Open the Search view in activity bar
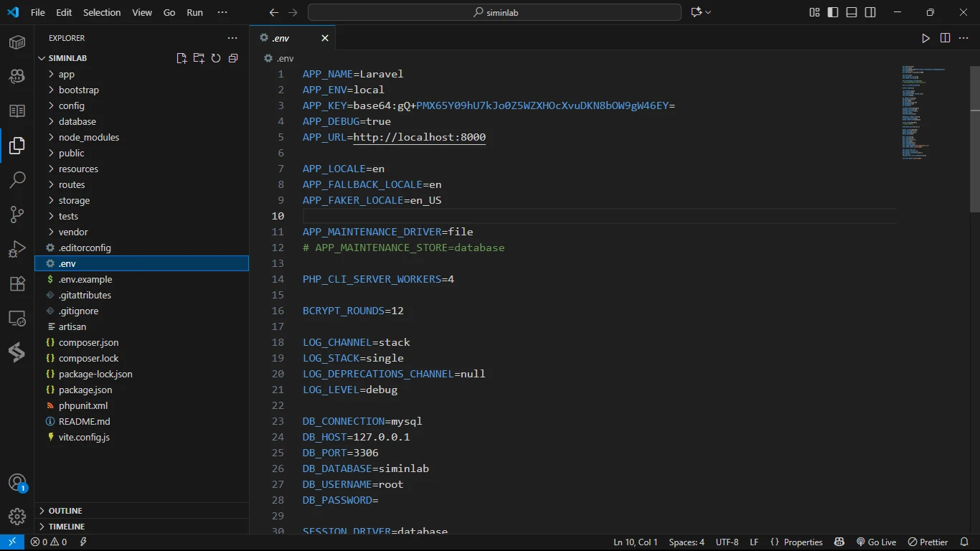Image resolution: width=980 pixels, height=551 pixels. tap(17, 180)
